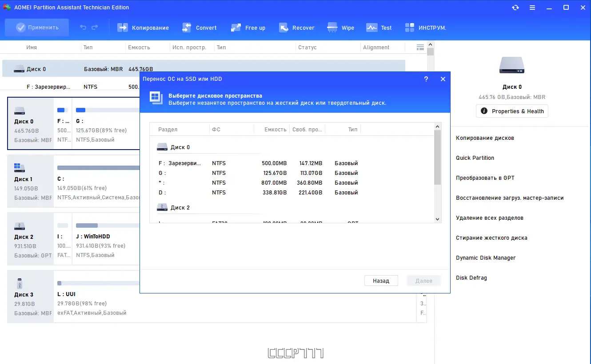
Task: Click the Копирование clone tool in the toolbar
Action: coord(143,28)
